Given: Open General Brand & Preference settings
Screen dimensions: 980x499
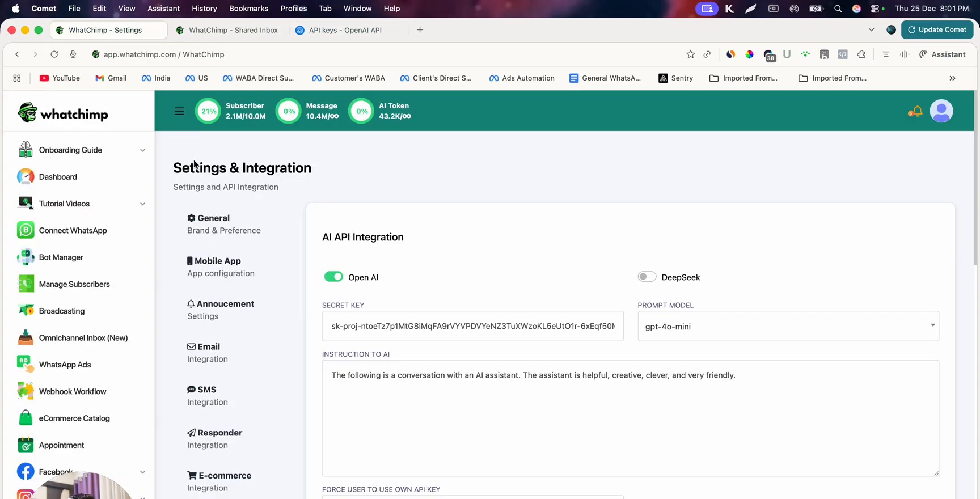Looking at the screenshot, I should coord(224,224).
